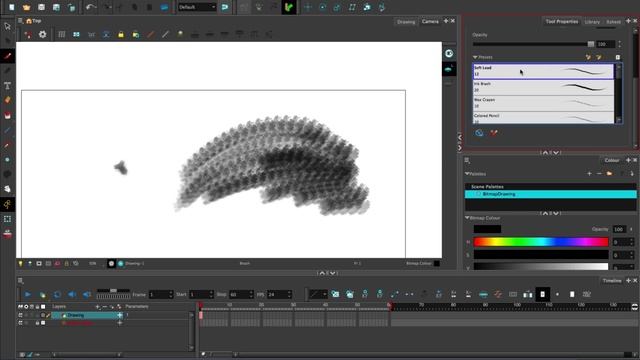This screenshot has width=640, height=360.
Task: Select the Timeline tab
Action: (x=611, y=281)
